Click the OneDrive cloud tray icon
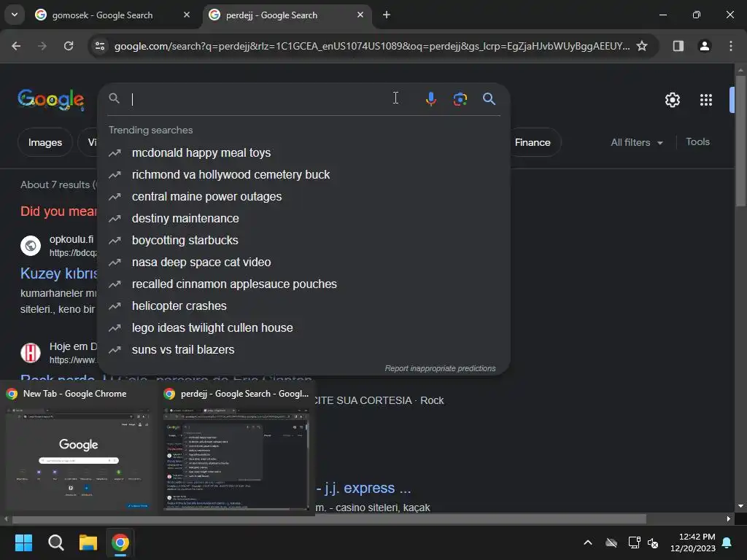Screen dimensions: 747x560 [611, 542]
